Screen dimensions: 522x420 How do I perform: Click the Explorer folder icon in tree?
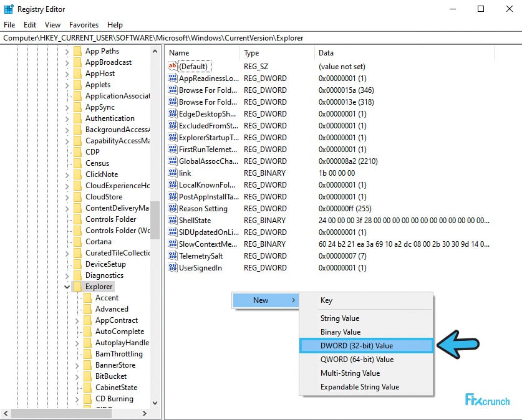(77, 286)
